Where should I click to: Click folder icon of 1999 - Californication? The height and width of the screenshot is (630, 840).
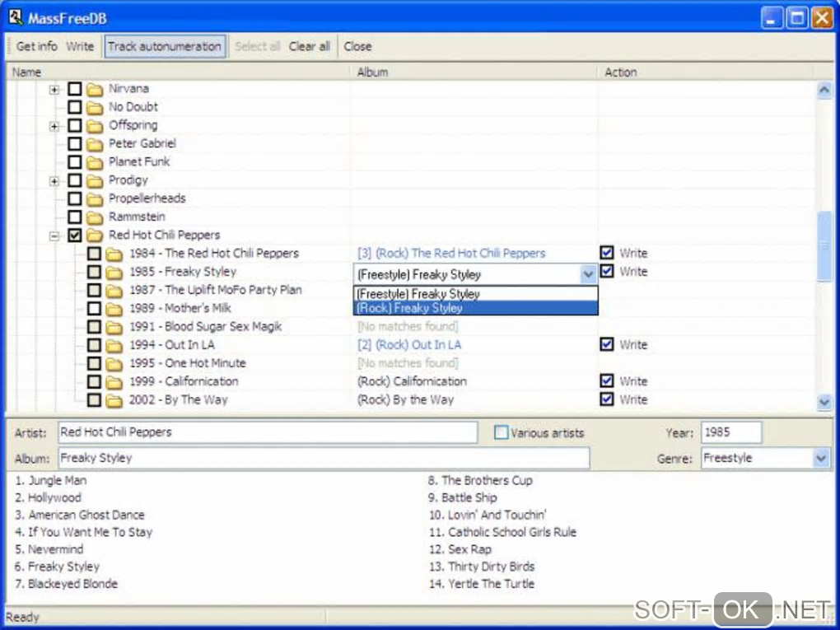tap(114, 382)
